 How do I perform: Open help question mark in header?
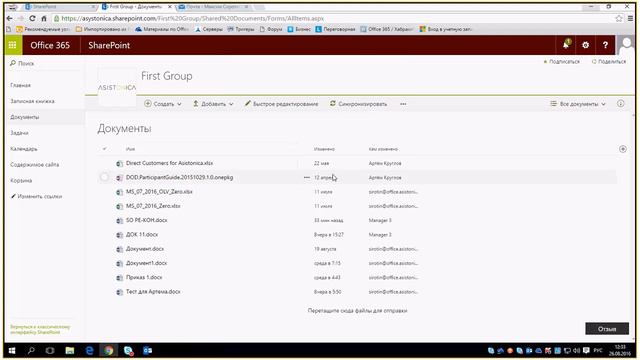[x=605, y=45]
